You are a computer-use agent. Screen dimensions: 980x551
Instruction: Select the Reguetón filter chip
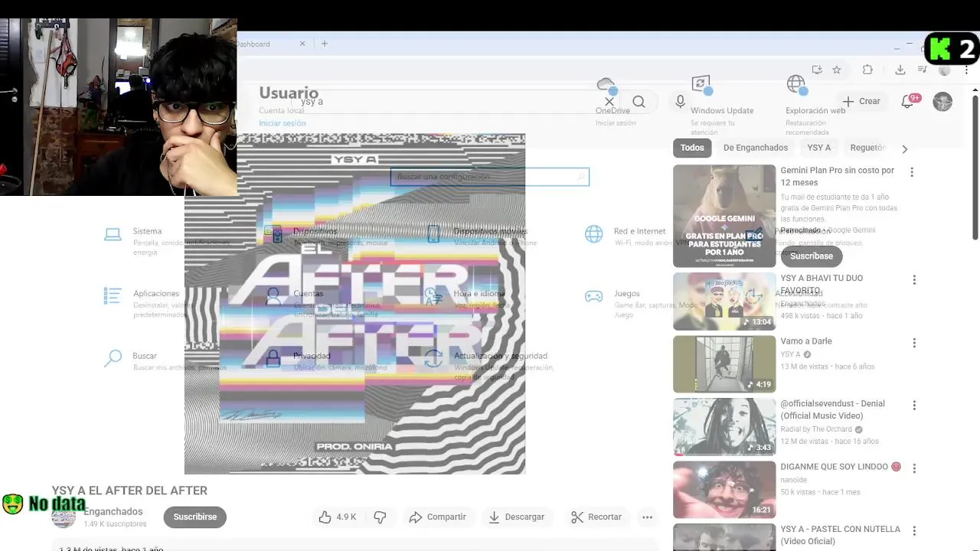[867, 148]
